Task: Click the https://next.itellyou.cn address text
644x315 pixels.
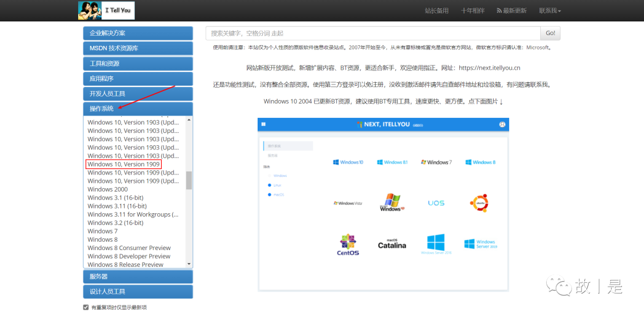Action: coord(490,68)
